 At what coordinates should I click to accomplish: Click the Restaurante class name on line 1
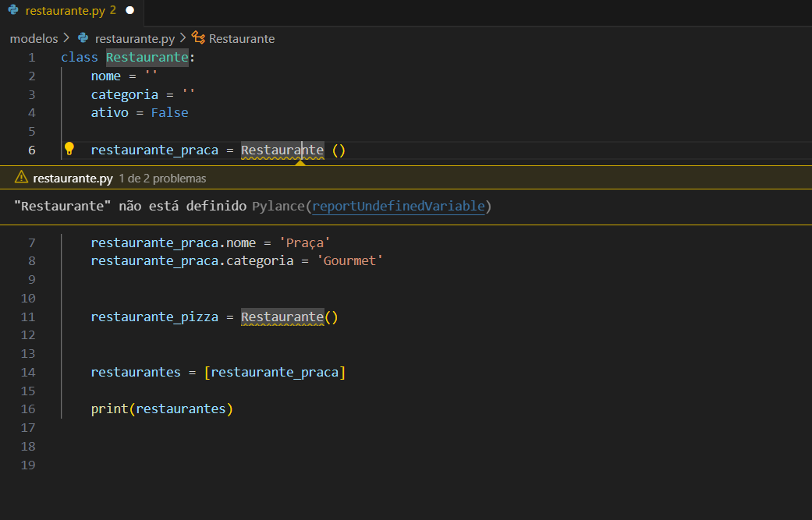pos(147,57)
